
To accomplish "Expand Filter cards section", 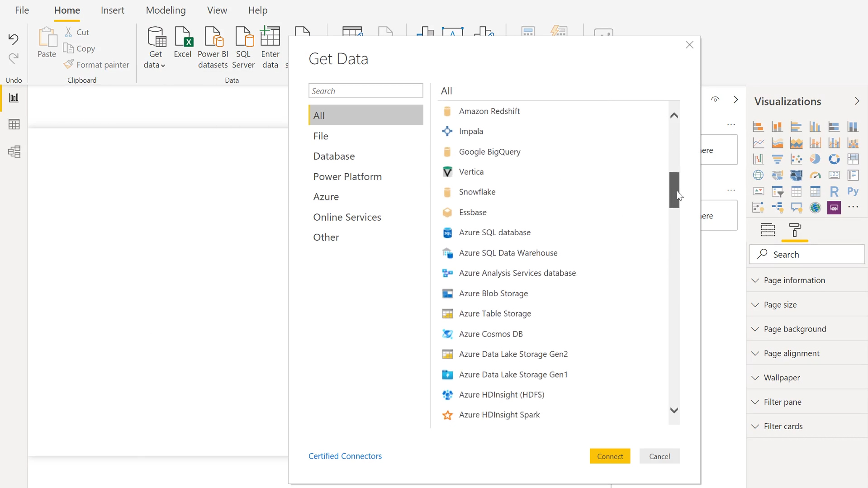I will click(x=807, y=426).
